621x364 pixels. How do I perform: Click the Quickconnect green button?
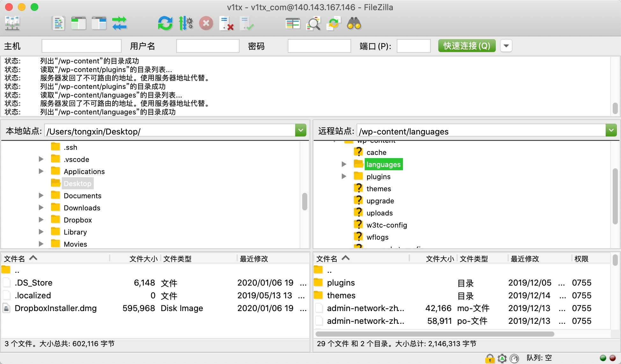[x=466, y=46]
